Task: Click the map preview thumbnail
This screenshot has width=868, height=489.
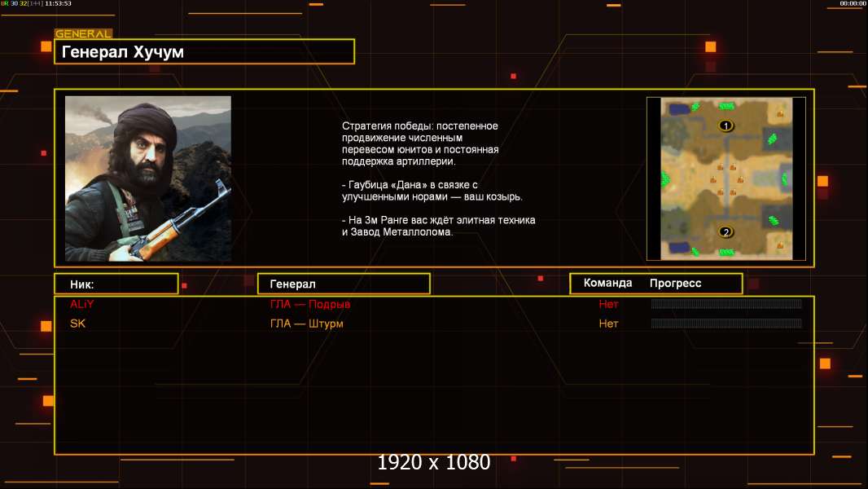Action: (726, 178)
